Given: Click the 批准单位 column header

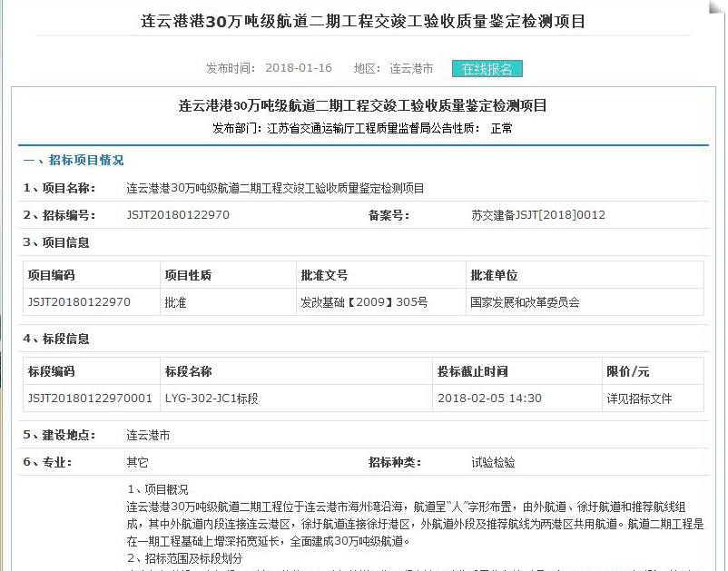Looking at the screenshot, I should click(494, 275).
